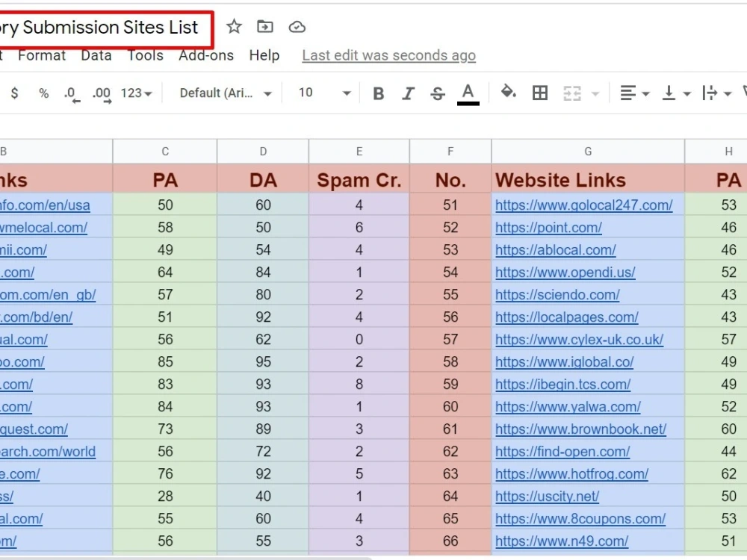Open the find-open.com link
The image size is (747, 560).
(x=562, y=452)
